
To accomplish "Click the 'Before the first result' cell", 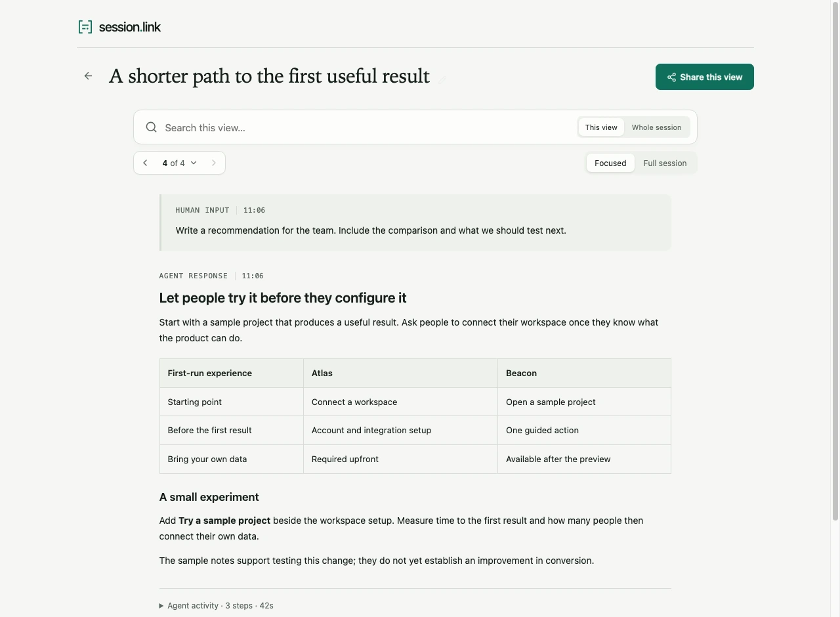I will tap(232, 431).
